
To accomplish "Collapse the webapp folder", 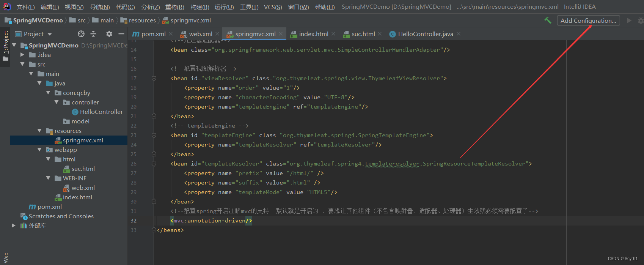I will tap(39, 150).
